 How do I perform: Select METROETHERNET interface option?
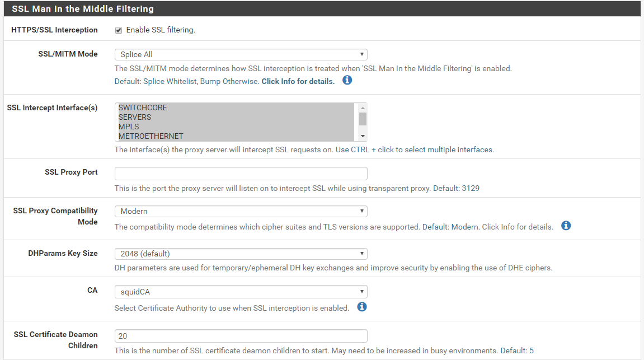point(151,136)
